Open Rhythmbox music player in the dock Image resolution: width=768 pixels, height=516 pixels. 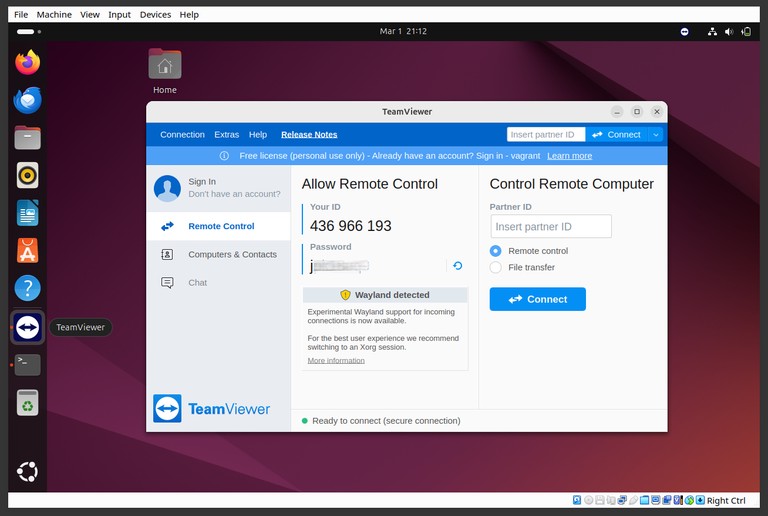tap(27, 175)
